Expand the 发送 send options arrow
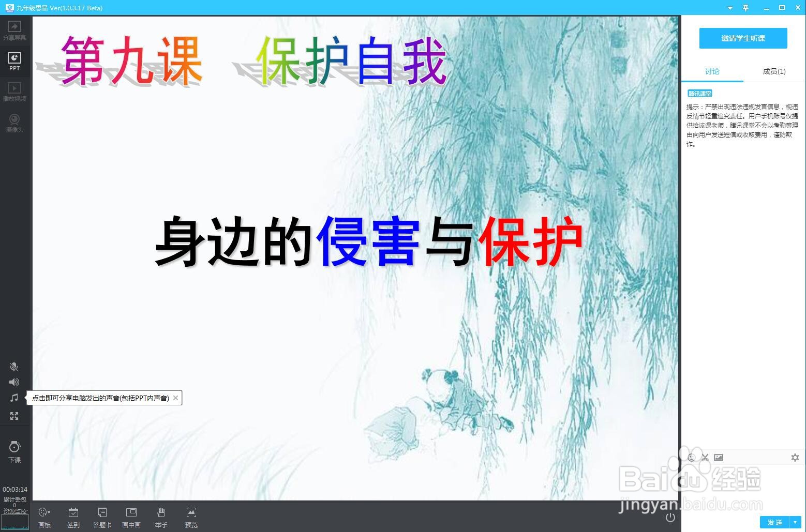The width and height of the screenshot is (806, 532). pos(795,522)
